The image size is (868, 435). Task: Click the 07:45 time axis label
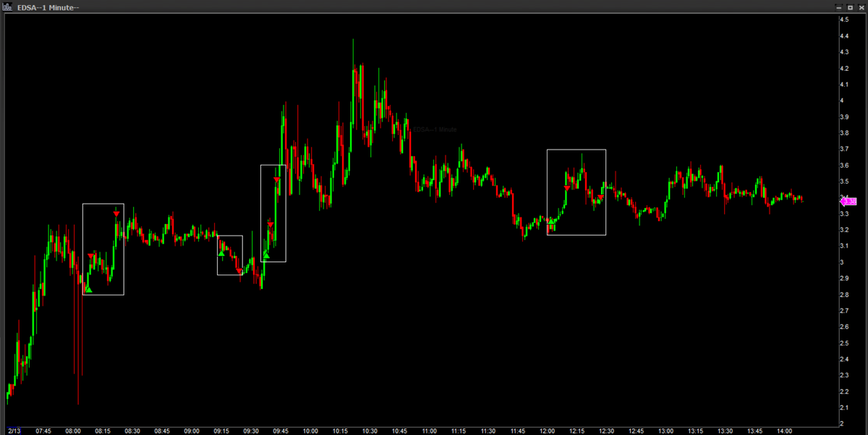tap(43, 431)
